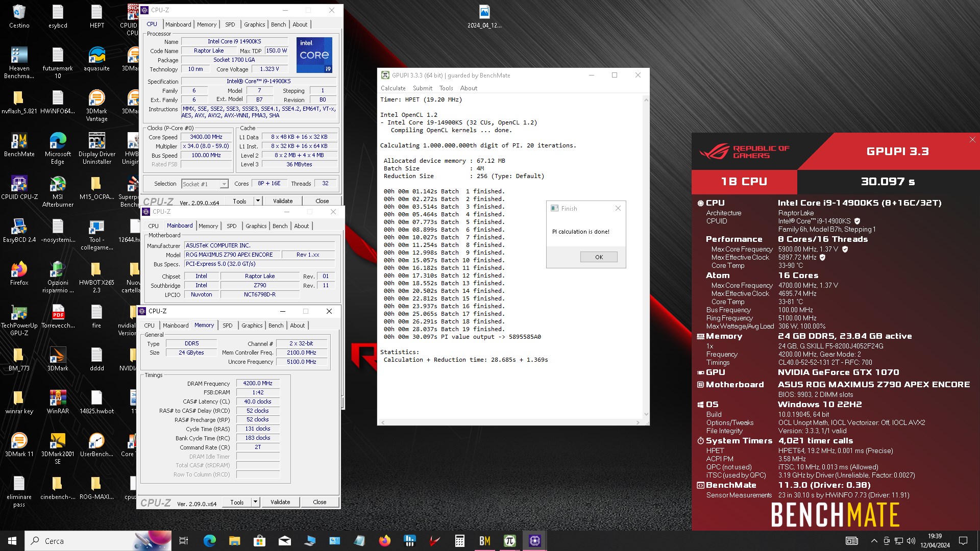980x551 pixels.
Task: Open CPUID CPU-Z desktop shortcut
Action: pyautogui.click(x=19, y=188)
